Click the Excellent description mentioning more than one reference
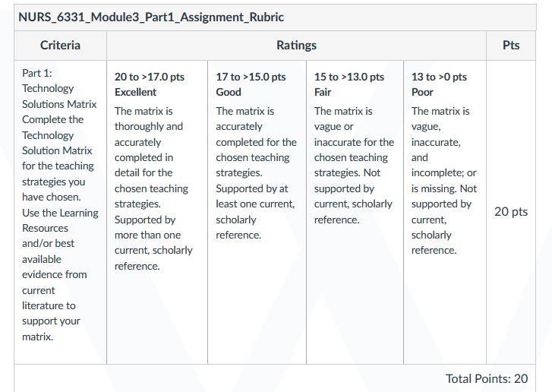The width and height of the screenshot is (552, 392). [153, 188]
